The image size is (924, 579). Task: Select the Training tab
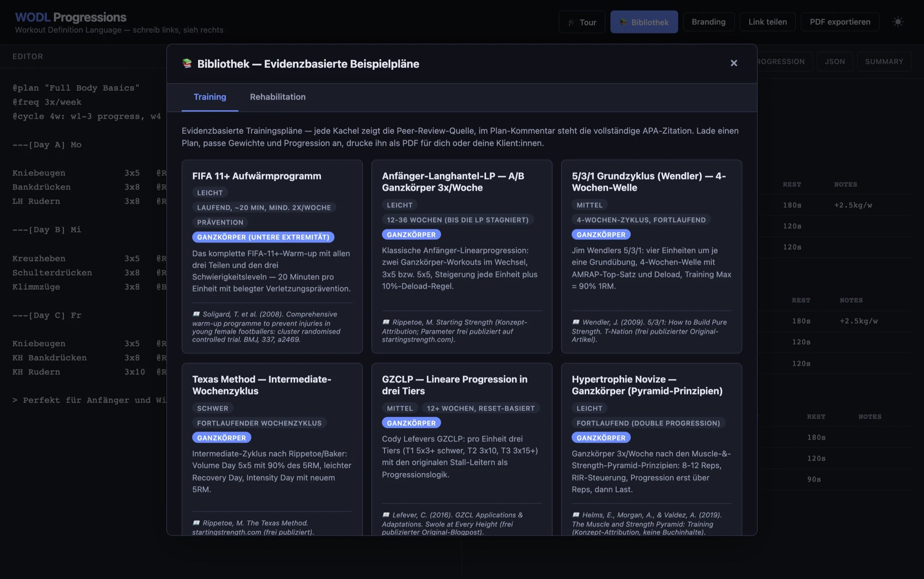click(x=210, y=97)
